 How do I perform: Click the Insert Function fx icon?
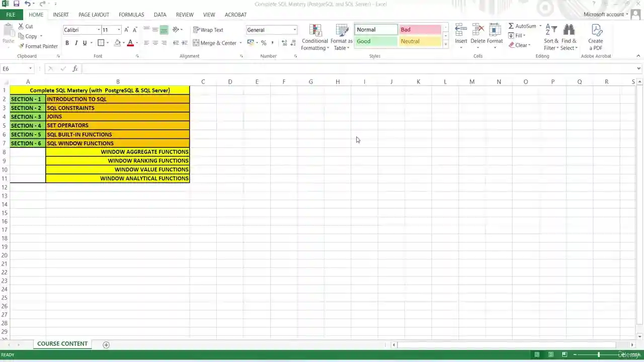(75, 69)
